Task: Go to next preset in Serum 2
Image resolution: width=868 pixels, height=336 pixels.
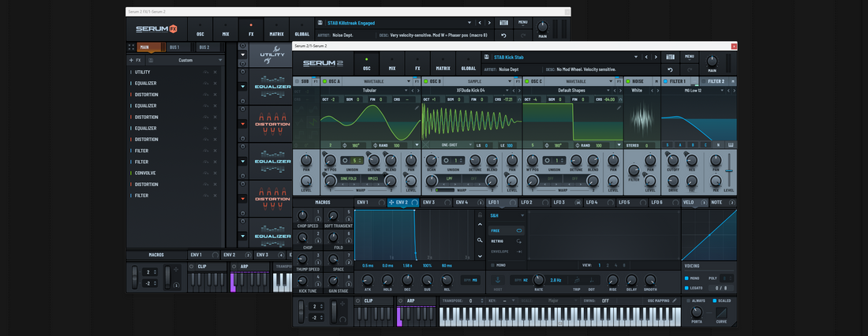Action: pyautogui.click(x=655, y=57)
